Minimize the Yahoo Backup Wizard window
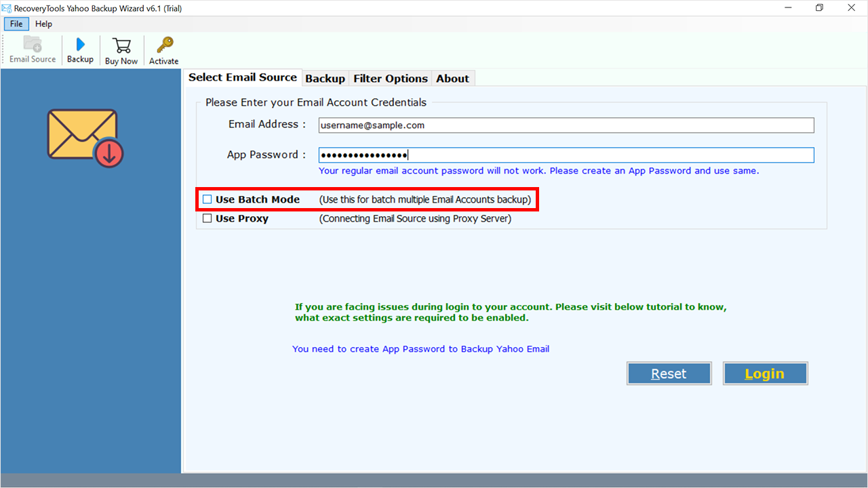This screenshot has height=488, width=868. [789, 8]
